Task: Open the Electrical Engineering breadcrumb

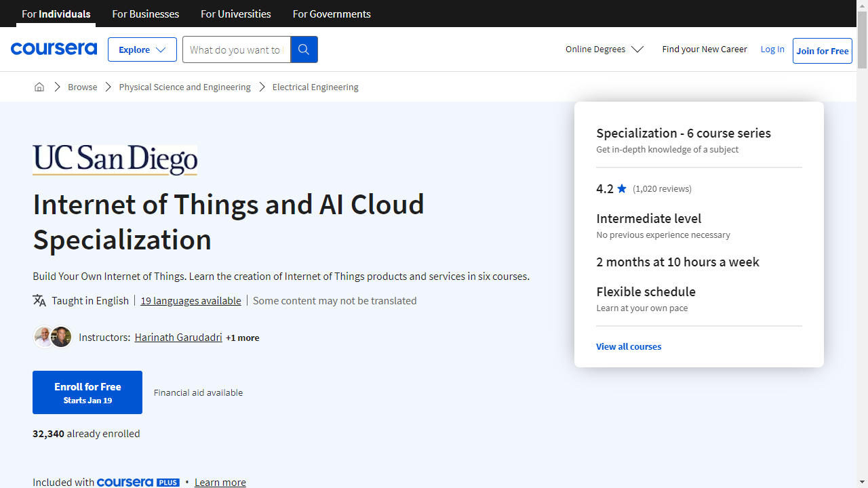Action: coord(315,87)
